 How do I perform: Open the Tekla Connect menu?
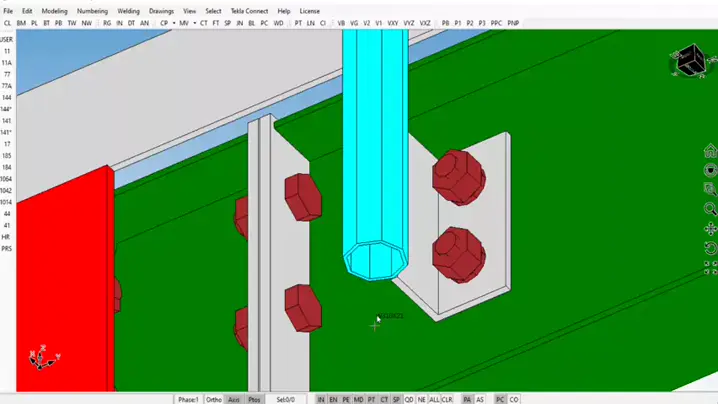tap(249, 11)
